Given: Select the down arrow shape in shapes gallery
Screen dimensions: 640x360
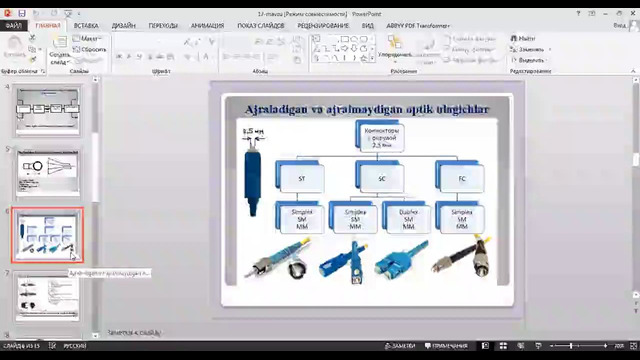Looking at the screenshot, I should coord(353,48).
